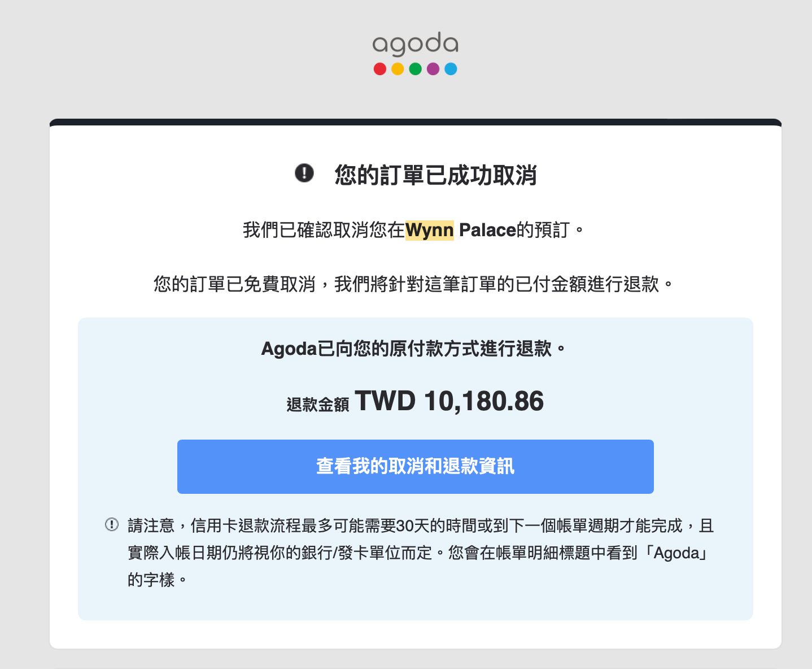Click the red dot in Agoda logo

[380, 69]
